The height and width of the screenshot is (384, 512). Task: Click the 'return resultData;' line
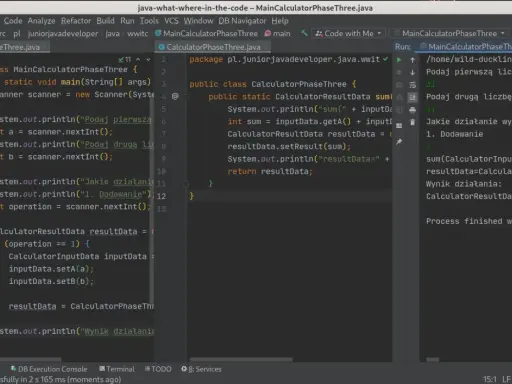click(x=270, y=171)
